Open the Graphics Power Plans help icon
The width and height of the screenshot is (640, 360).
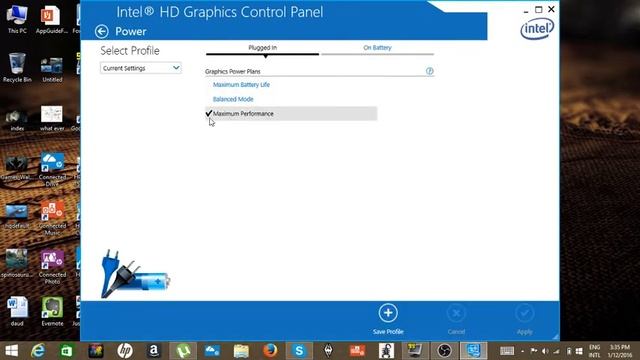[429, 71]
